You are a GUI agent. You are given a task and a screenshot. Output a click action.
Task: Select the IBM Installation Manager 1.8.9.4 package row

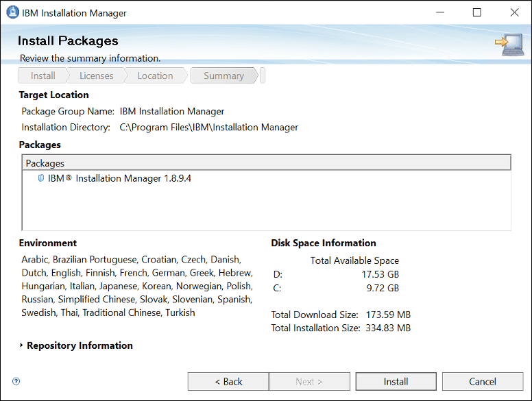tap(266, 178)
